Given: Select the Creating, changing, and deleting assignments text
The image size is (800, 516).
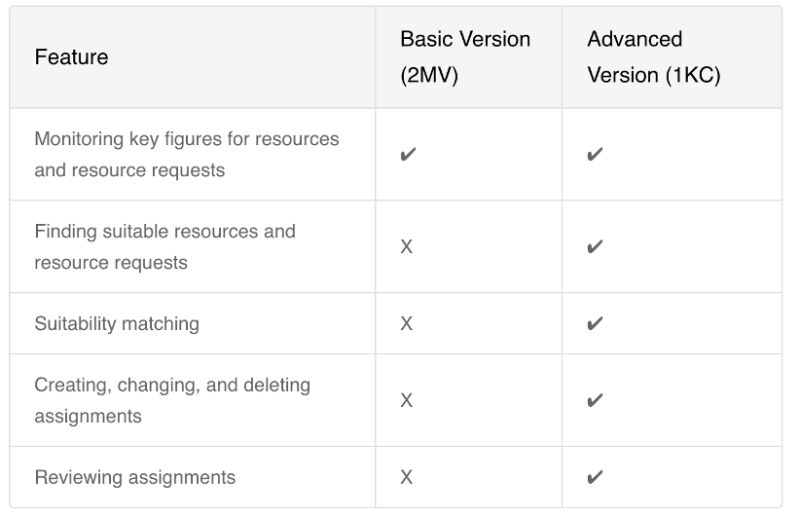Looking at the screenshot, I should pos(172,400).
